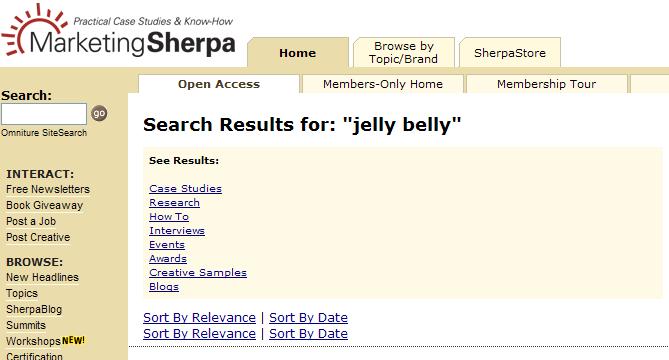Open SherpaBlog from Browse section
669x360 pixels.
pyautogui.click(x=34, y=309)
